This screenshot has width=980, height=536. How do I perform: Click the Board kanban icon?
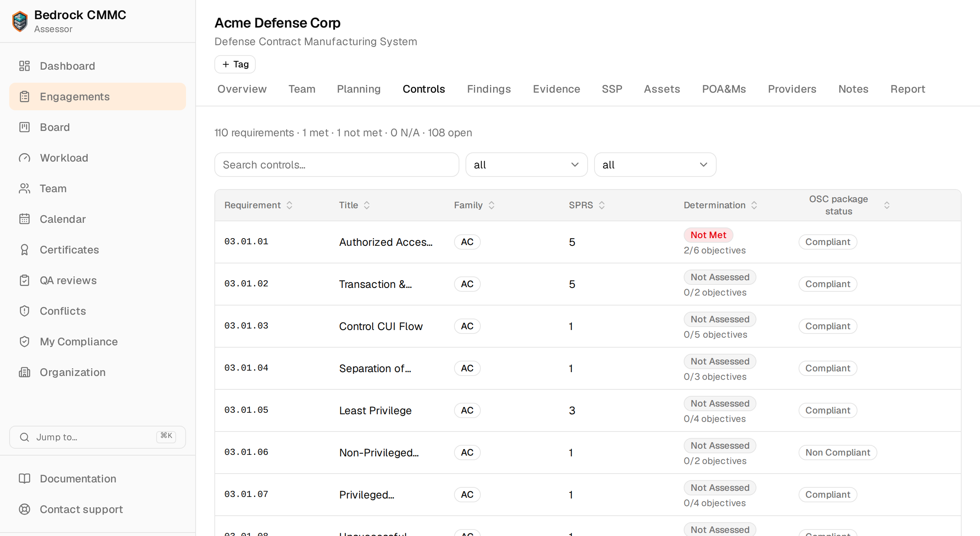(24, 127)
